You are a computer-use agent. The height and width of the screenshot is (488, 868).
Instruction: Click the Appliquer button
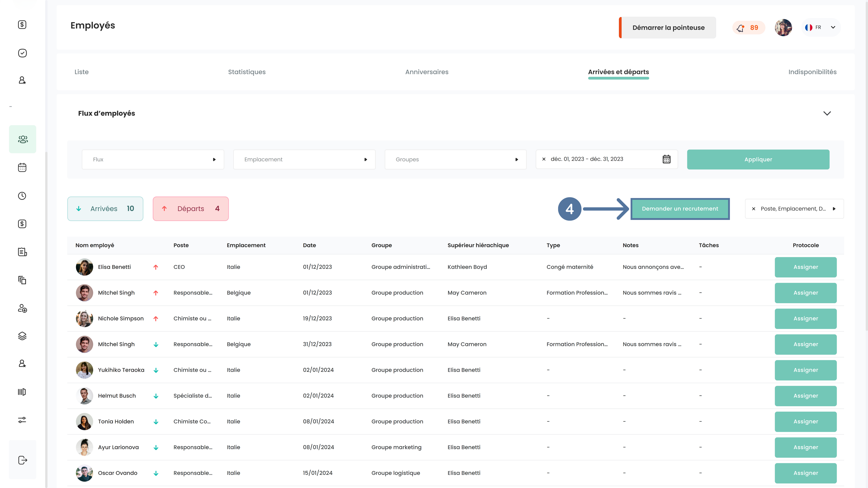(758, 159)
